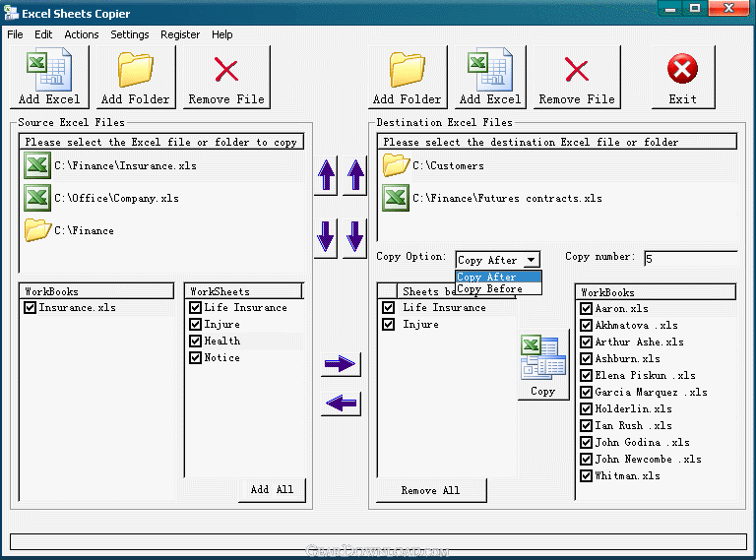Open the File menu
Image resolution: width=756 pixels, height=560 pixels.
coord(15,34)
